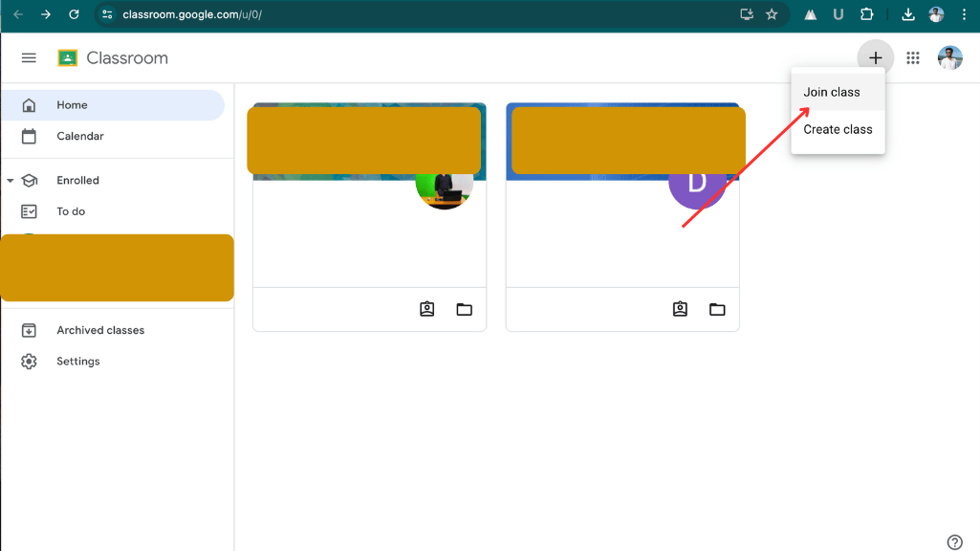Open gradebook icon on first class card
This screenshot has width=980, height=551.
point(427,309)
